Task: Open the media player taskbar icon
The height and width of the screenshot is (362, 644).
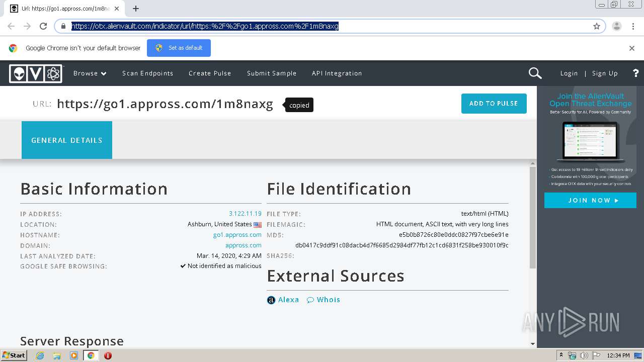Action: click(74, 355)
